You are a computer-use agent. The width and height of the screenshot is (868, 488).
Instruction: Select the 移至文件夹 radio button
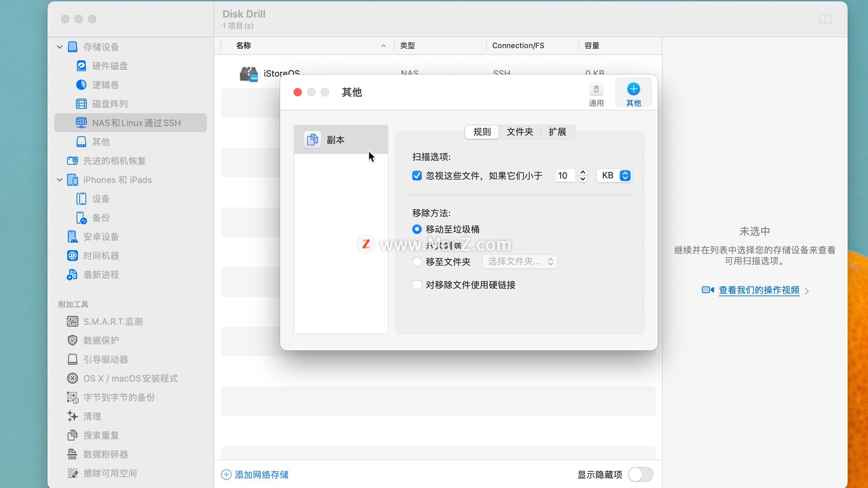(x=417, y=262)
